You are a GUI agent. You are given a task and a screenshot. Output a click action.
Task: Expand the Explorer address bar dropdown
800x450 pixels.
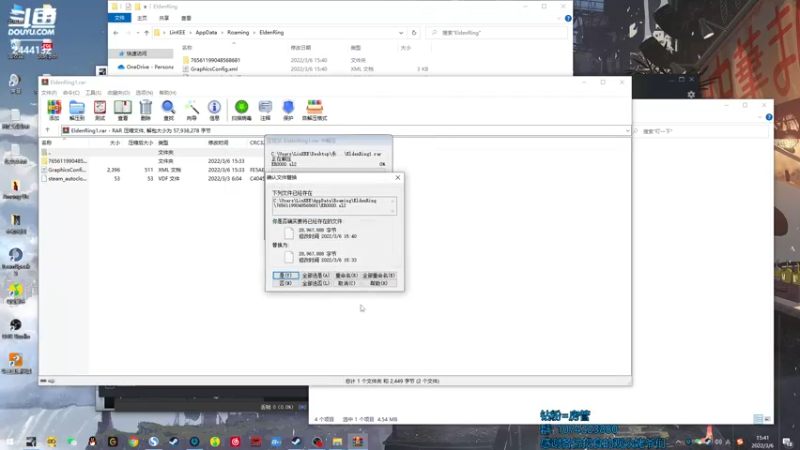(401, 33)
